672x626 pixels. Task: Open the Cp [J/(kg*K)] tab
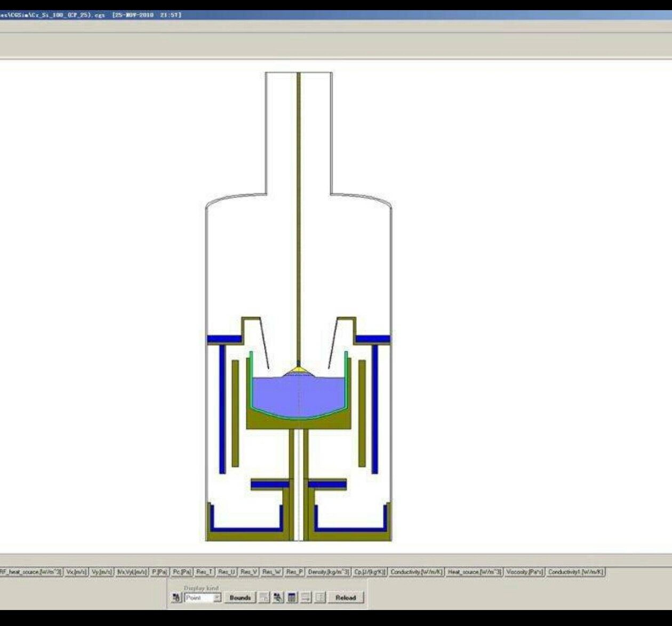point(370,572)
